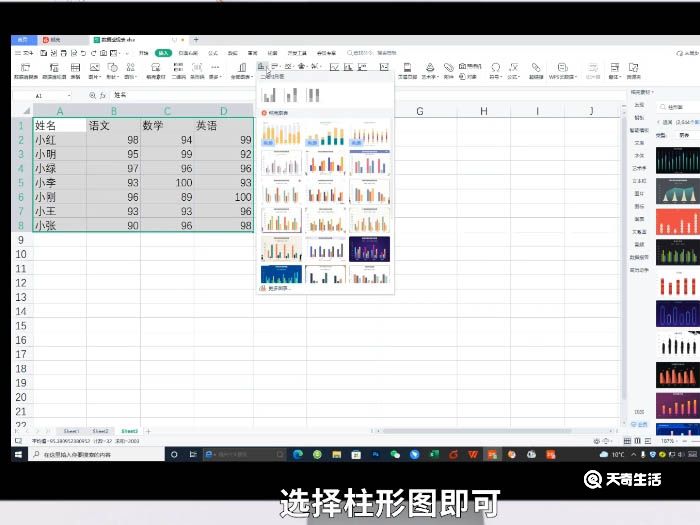Open the Picture insert dropdown
This screenshot has height=525, width=700.
click(x=94, y=71)
